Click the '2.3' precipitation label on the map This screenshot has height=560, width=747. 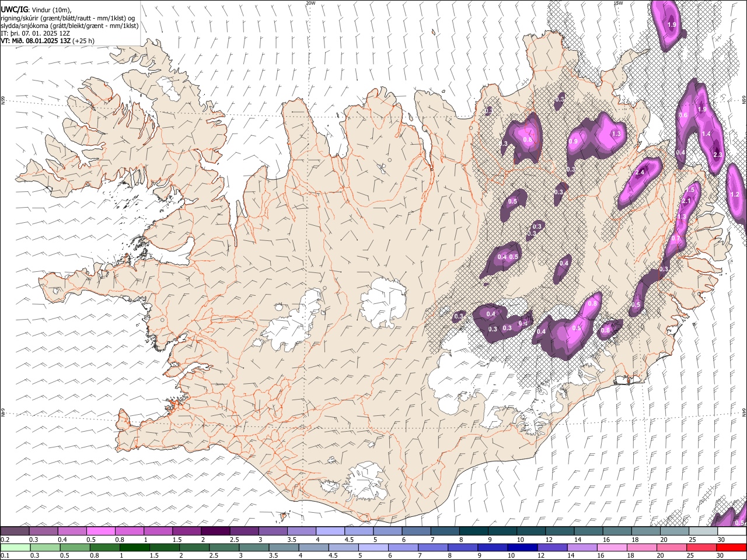[x=718, y=155]
